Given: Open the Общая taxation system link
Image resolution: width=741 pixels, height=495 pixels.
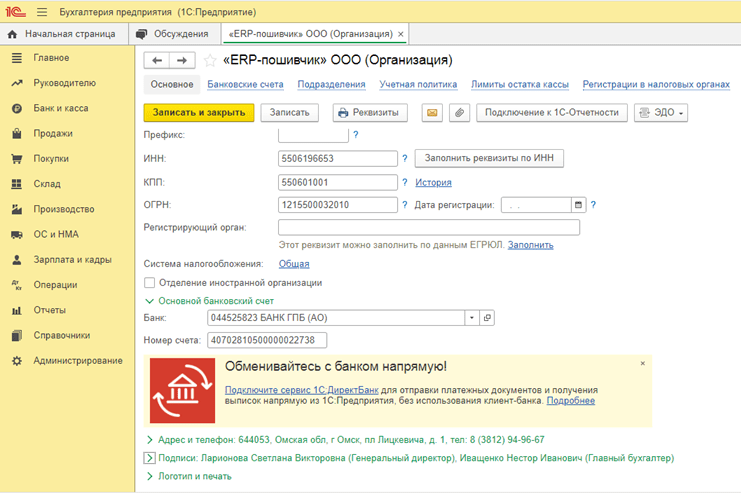Looking at the screenshot, I should 294,264.
